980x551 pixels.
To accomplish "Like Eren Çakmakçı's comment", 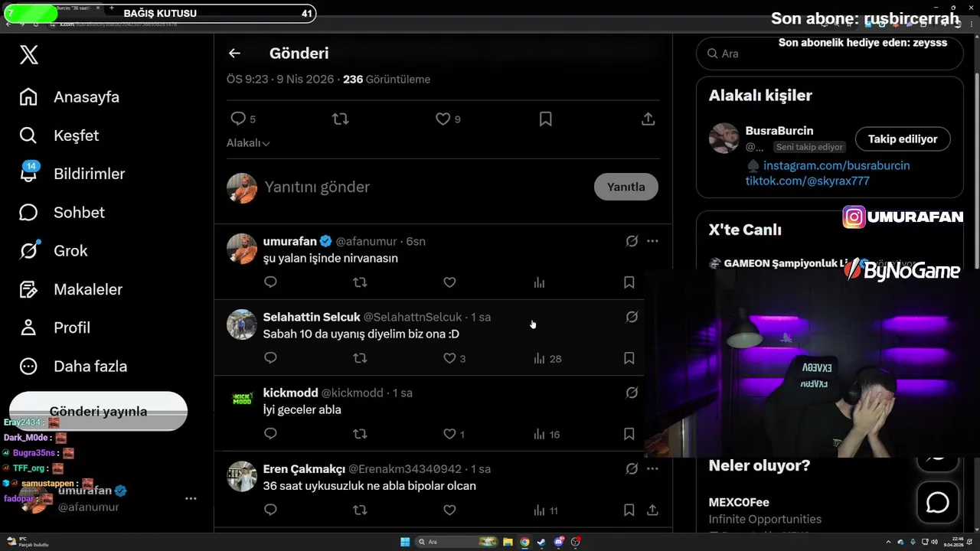I will coord(449,510).
